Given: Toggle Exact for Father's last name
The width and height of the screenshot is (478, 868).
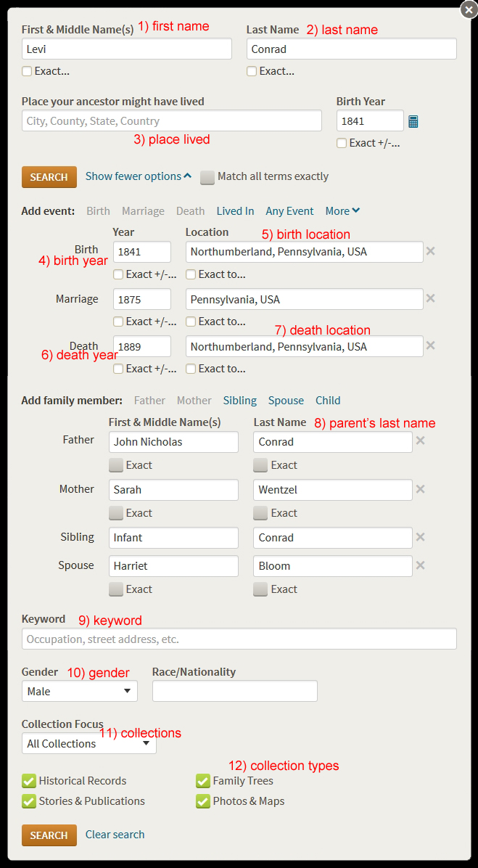Looking at the screenshot, I should pos(260,465).
